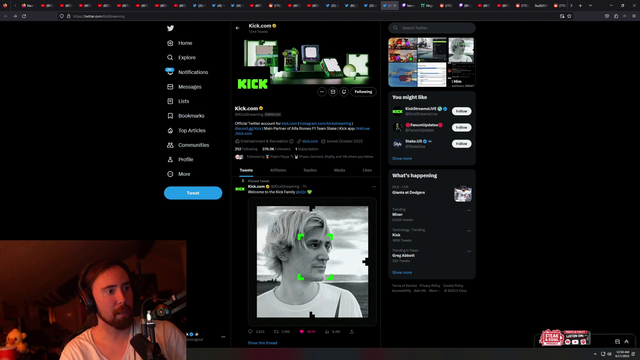
Task: Go back using profile header arrow
Action: click(x=238, y=28)
